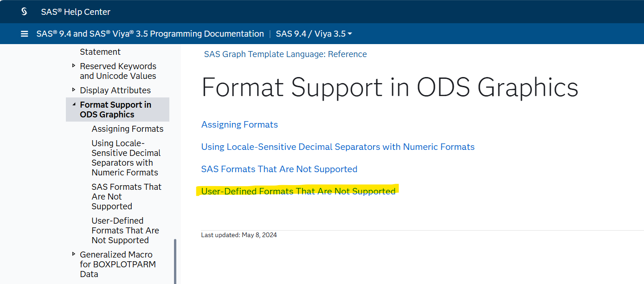
Task: Open the hamburger navigation menu
Action: 24,33
